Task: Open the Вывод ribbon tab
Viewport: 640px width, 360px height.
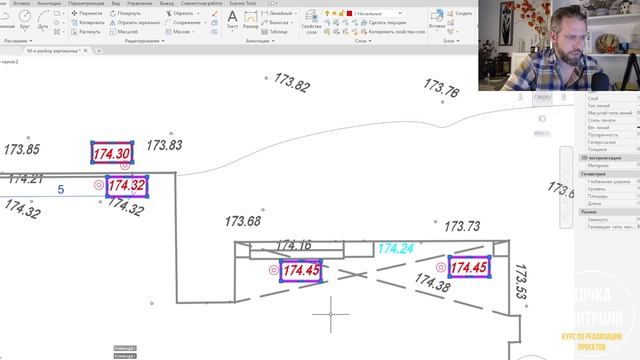Action: pos(167,3)
